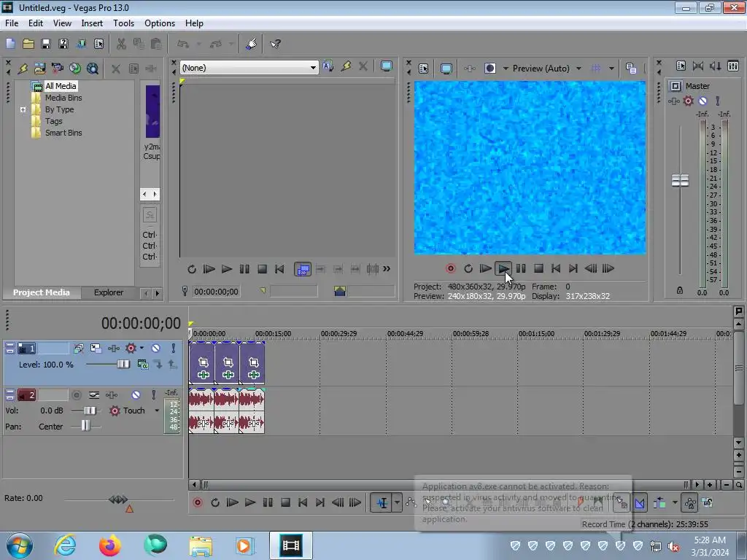Image resolution: width=747 pixels, height=560 pixels.
Task: Open overlays grid dropdown arrow in preview
Action: [611, 69]
